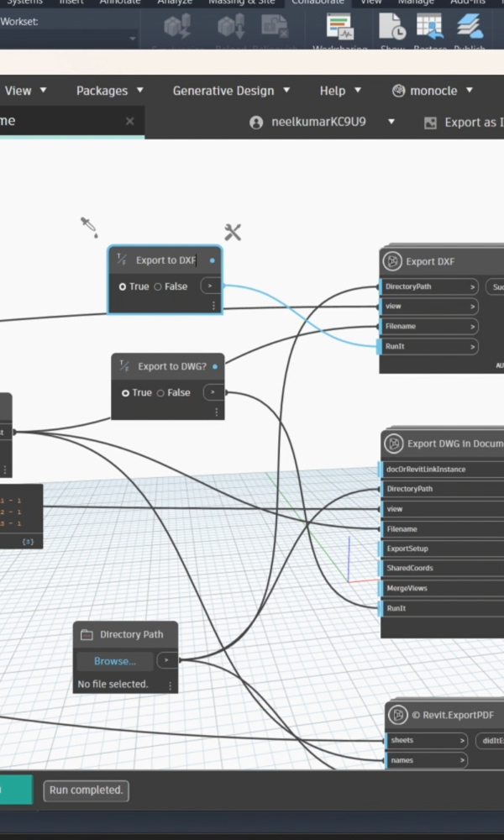
Task: Click the teal Run button
Action: click(15, 790)
